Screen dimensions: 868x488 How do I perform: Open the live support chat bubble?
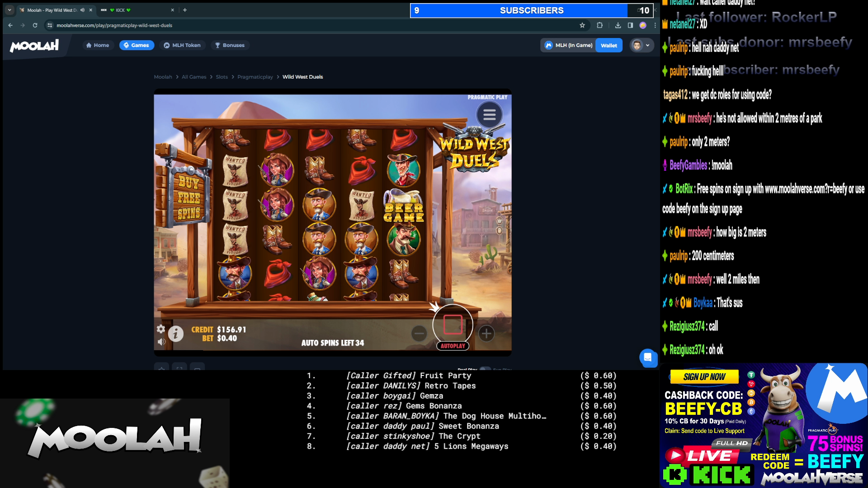click(648, 357)
